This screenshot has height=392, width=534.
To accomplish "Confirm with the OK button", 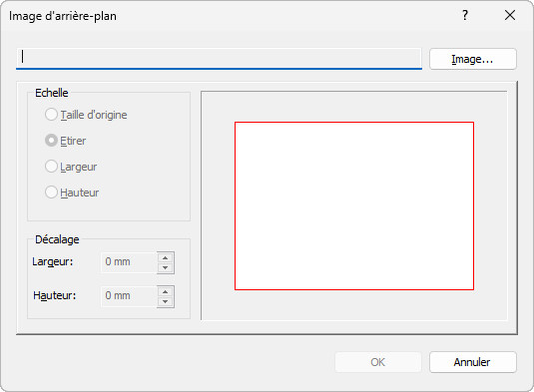I will point(378,362).
